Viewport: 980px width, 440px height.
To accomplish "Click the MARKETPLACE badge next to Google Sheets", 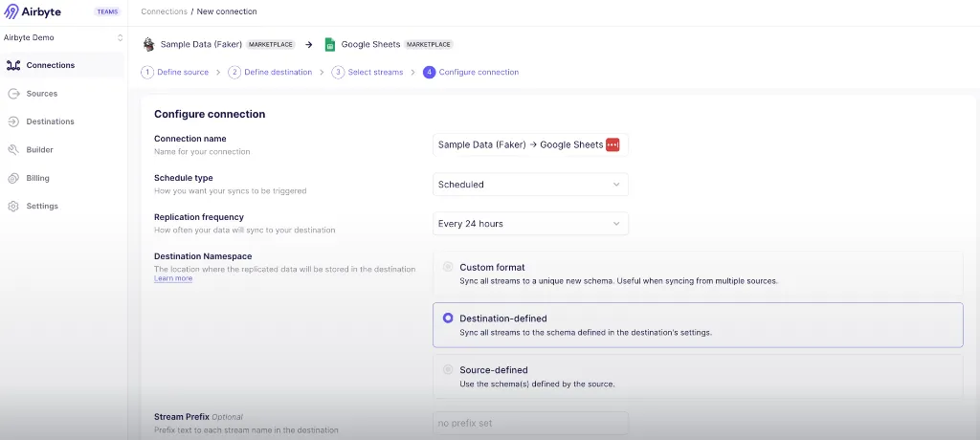I will click(428, 44).
